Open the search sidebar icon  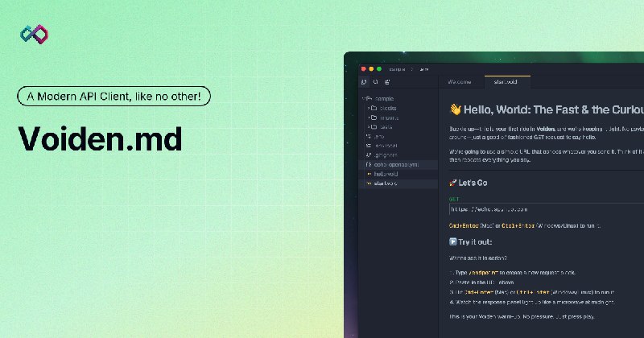[x=375, y=82]
